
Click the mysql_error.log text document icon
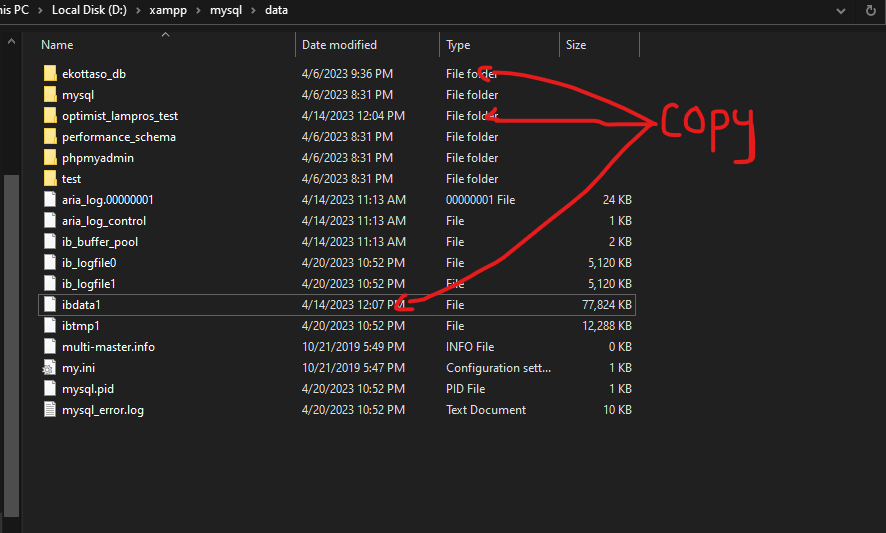tap(50, 409)
